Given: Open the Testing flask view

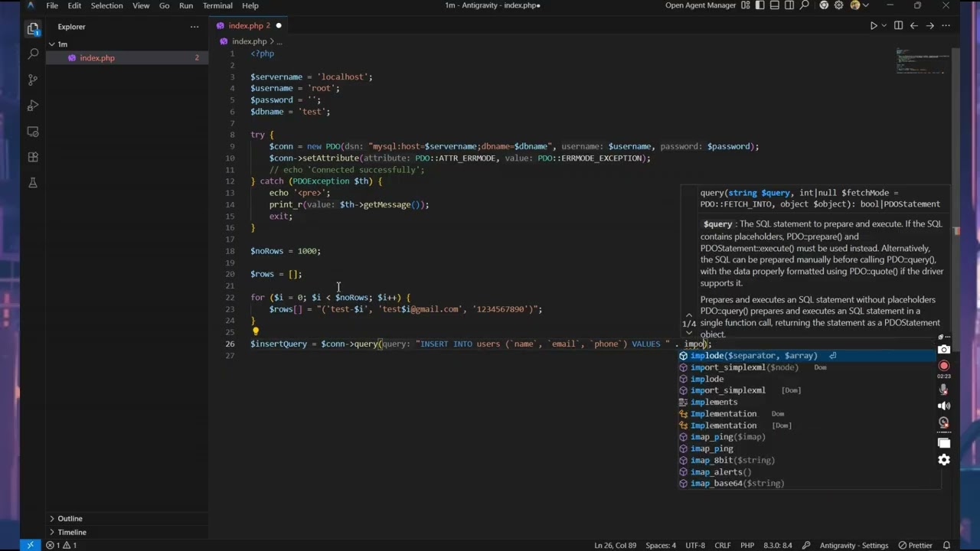Looking at the screenshot, I should 33,183.
